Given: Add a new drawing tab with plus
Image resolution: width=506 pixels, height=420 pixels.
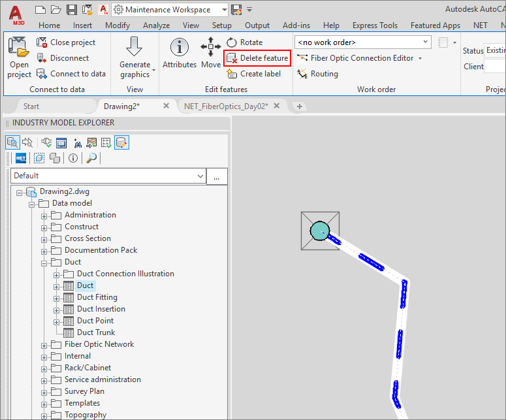Looking at the screenshot, I should click(x=300, y=106).
